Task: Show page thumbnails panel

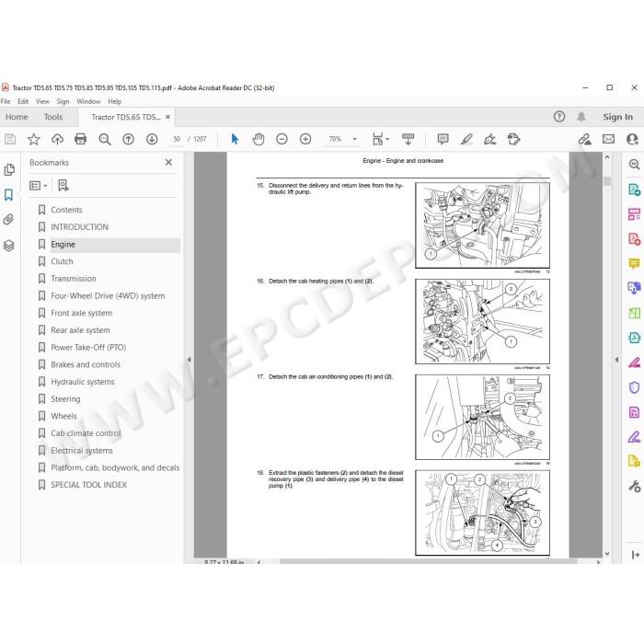Action: click(9, 169)
